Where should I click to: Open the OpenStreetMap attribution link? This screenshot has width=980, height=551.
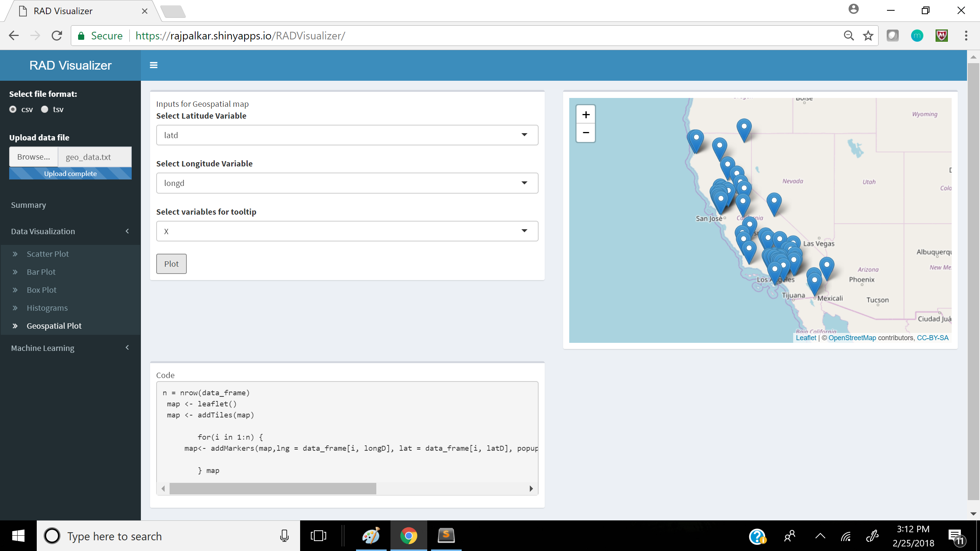coord(852,338)
